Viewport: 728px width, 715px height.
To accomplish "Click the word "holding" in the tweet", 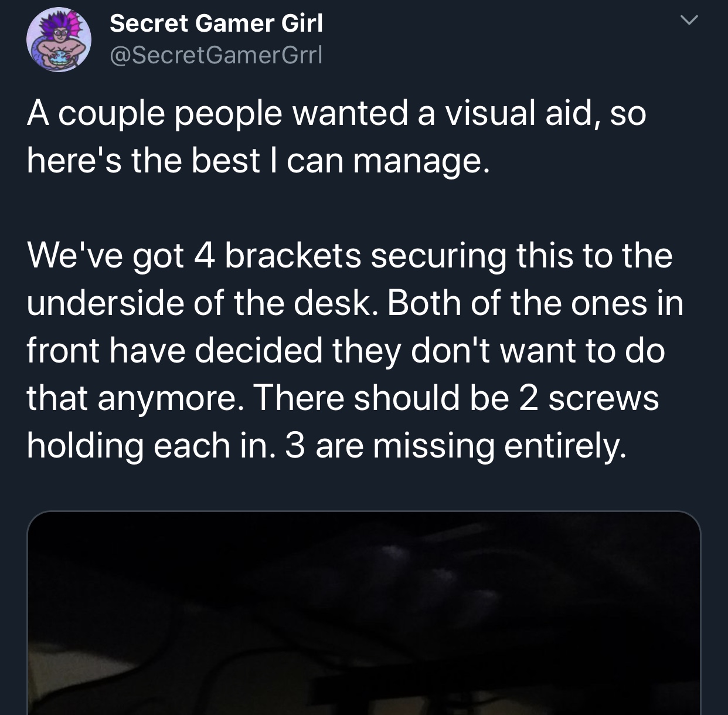I will [x=85, y=446].
